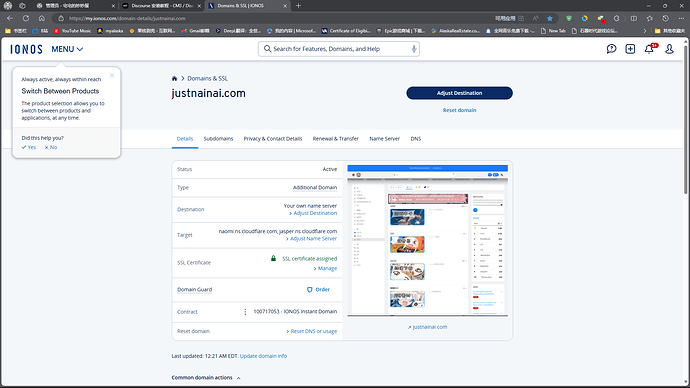Open the user account icon
Viewport: 690px width, 388px height.
coord(669,49)
